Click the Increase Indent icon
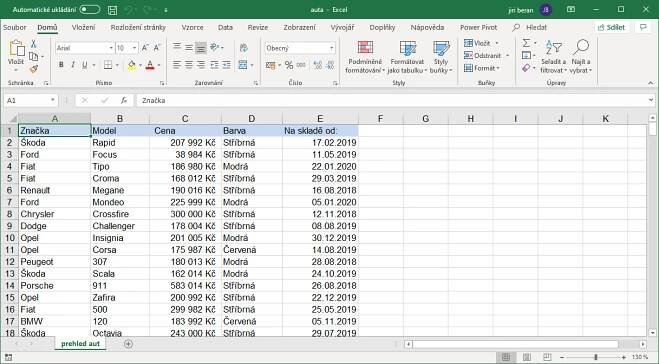The width and height of the screenshot is (659, 364). coord(227,65)
